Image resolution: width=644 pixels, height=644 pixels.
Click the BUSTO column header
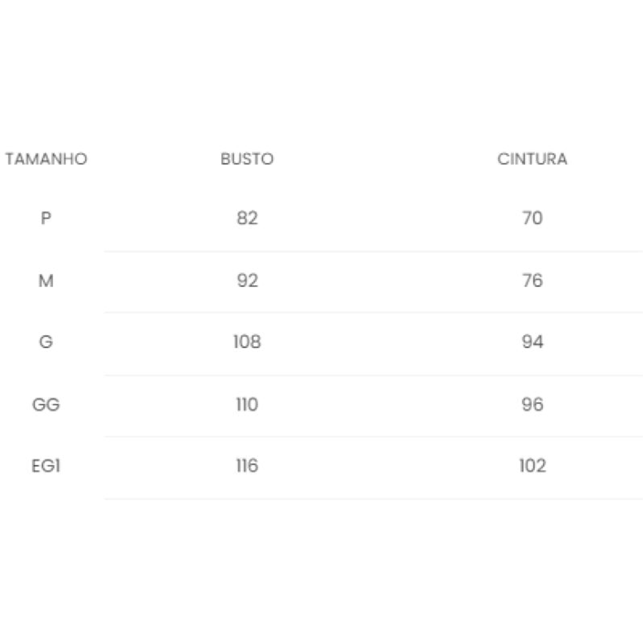click(247, 159)
